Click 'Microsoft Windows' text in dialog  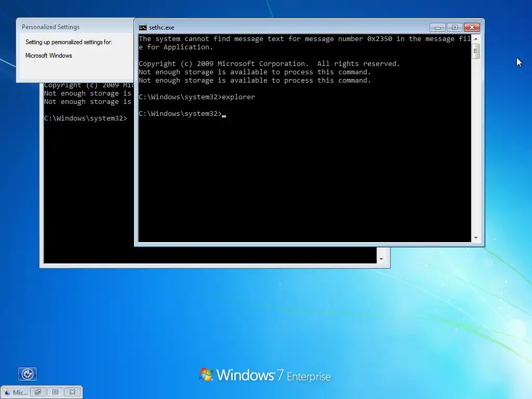pyautogui.click(x=48, y=55)
